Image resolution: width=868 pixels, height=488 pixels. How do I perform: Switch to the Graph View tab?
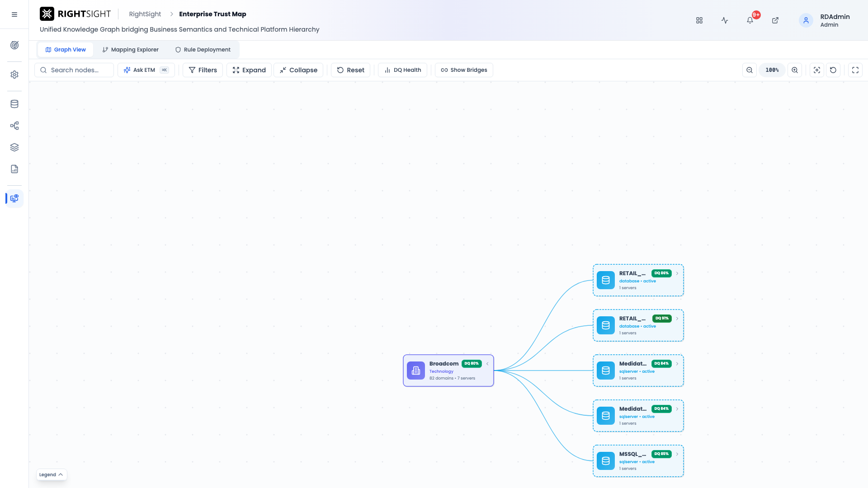point(66,50)
